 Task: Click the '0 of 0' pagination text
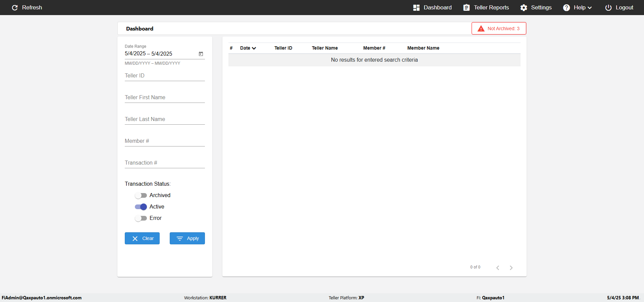tap(475, 267)
